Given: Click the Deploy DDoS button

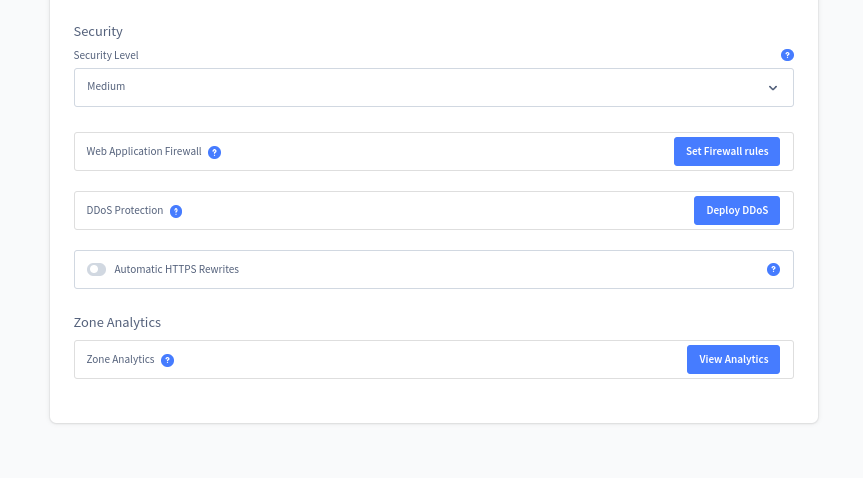Looking at the screenshot, I should coord(737,210).
